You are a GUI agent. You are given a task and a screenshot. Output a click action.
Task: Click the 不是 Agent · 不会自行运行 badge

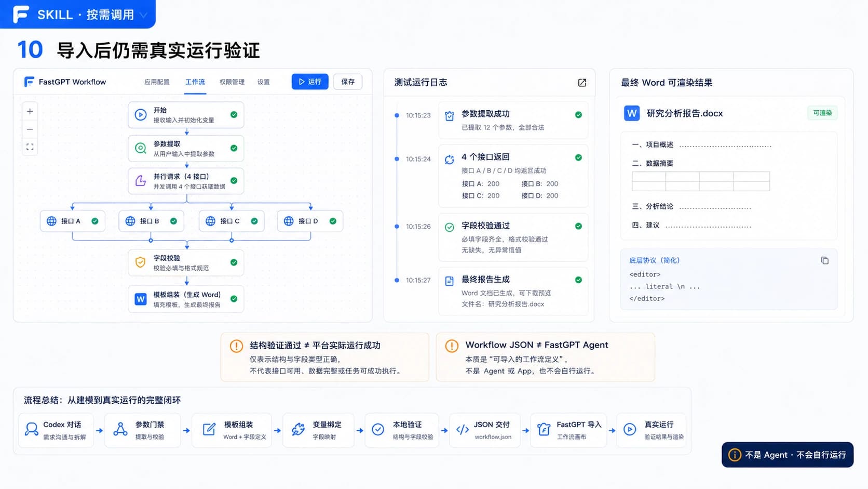coord(788,455)
